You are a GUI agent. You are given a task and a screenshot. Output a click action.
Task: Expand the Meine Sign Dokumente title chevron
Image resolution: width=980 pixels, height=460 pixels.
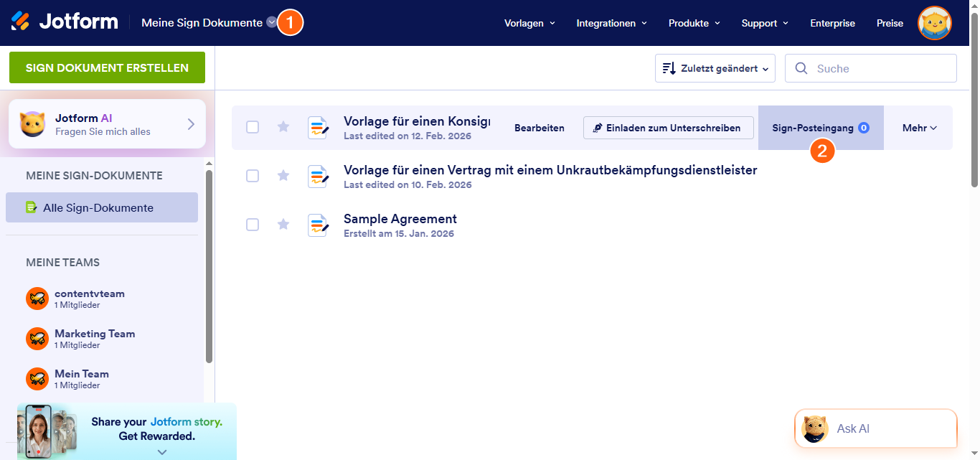[271, 22]
